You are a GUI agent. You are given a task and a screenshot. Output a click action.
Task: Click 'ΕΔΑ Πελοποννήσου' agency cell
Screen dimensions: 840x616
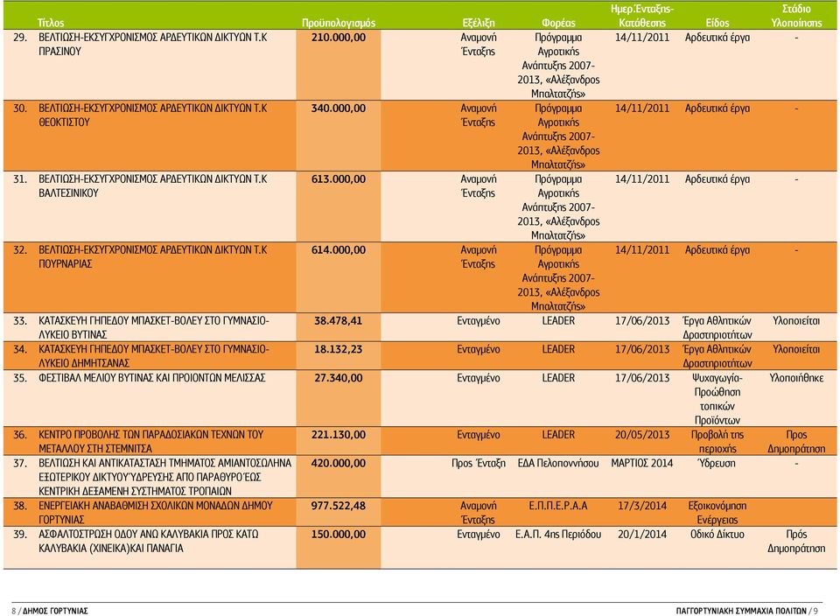click(558, 463)
